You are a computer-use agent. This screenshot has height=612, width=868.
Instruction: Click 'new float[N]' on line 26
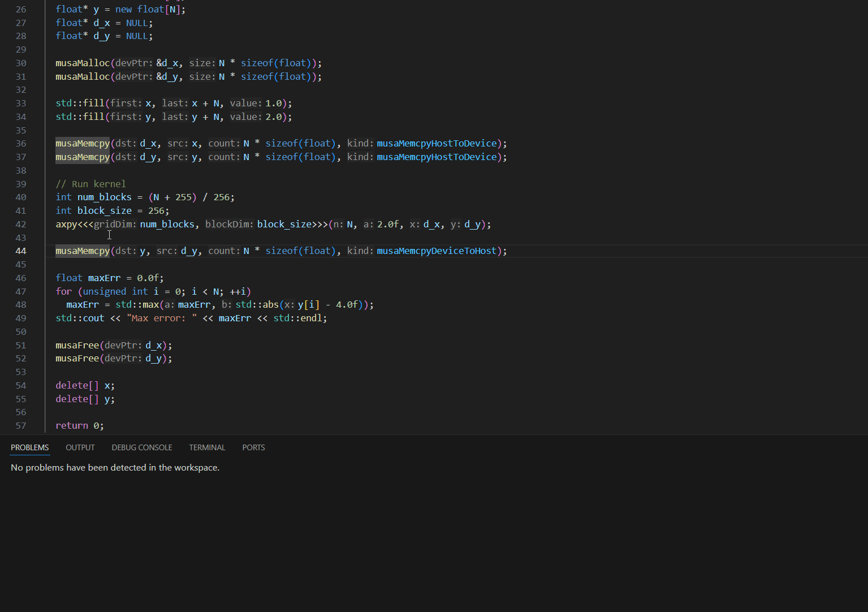pyautogui.click(x=148, y=10)
